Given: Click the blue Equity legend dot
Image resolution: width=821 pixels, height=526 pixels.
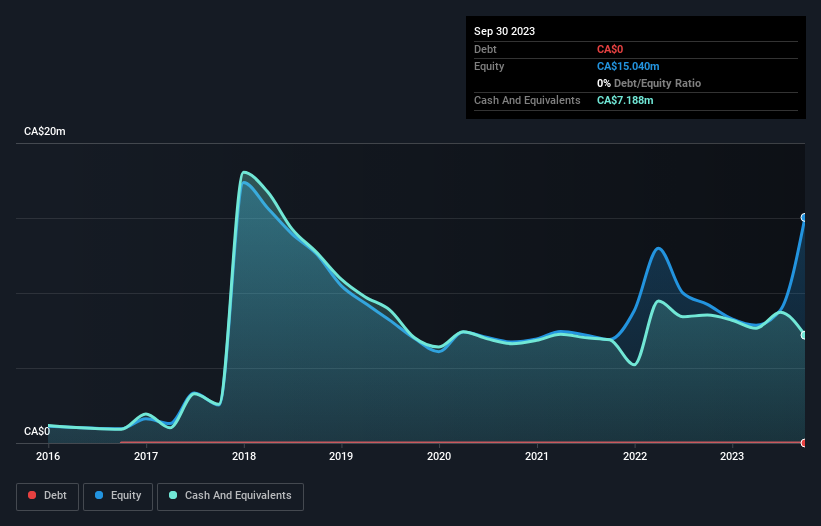Looking at the screenshot, I should tap(99, 495).
